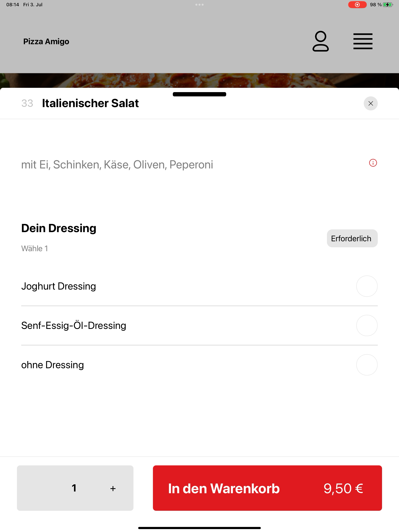Tap the 9,50 € price
Image resolution: width=399 pixels, height=532 pixels.
pyautogui.click(x=343, y=488)
